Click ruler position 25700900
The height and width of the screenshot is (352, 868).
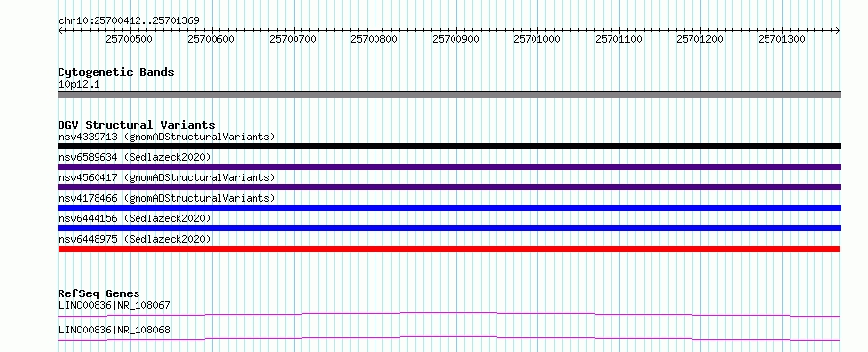(455, 39)
